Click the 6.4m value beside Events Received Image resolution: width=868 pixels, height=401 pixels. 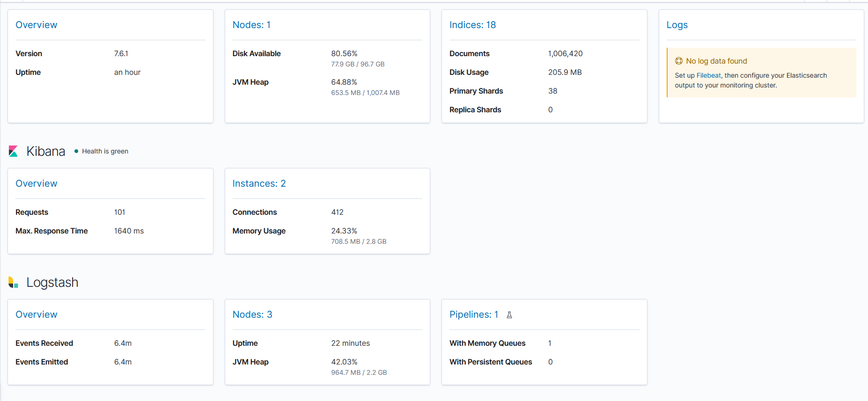[x=123, y=343]
